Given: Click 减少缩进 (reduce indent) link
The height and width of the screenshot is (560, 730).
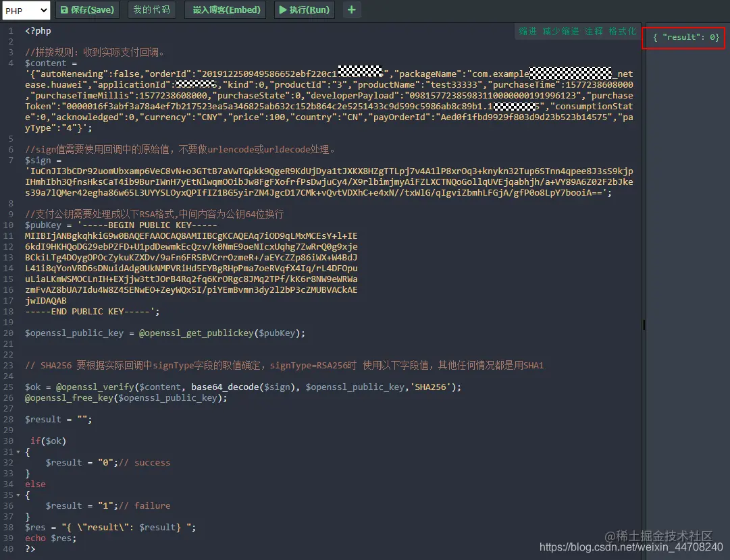Looking at the screenshot, I should [x=561, y=31].
